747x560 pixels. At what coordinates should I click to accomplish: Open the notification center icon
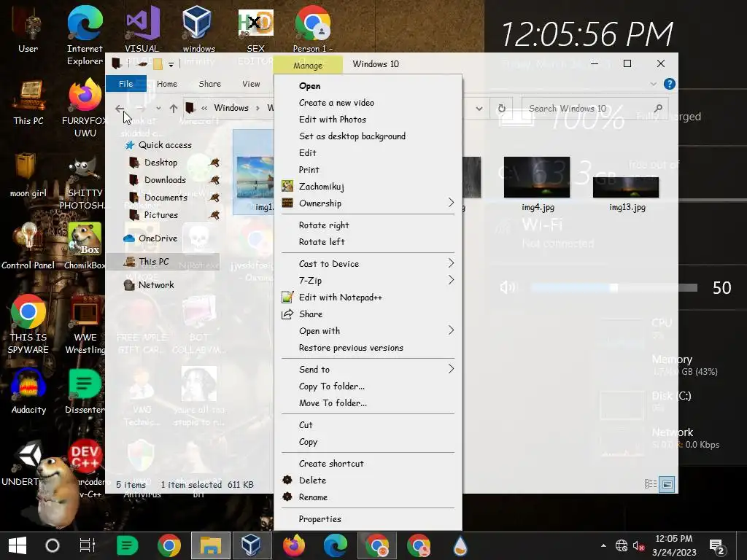(717, 546)
